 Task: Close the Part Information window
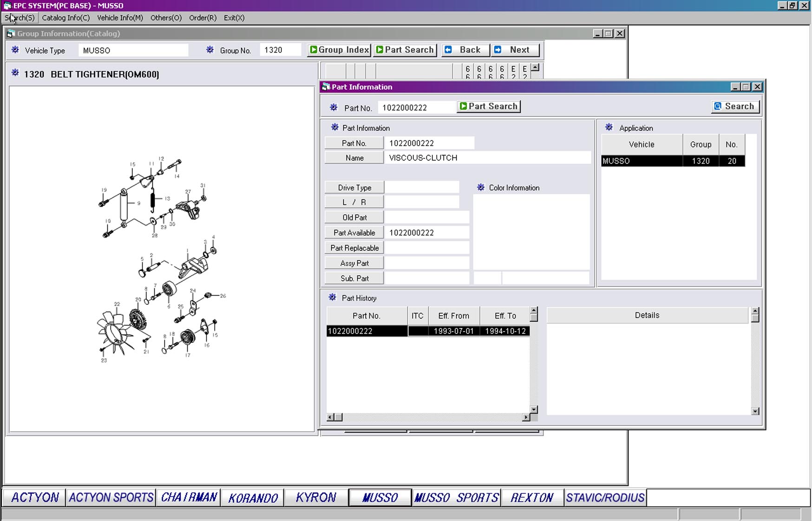[x=757, y=87]
